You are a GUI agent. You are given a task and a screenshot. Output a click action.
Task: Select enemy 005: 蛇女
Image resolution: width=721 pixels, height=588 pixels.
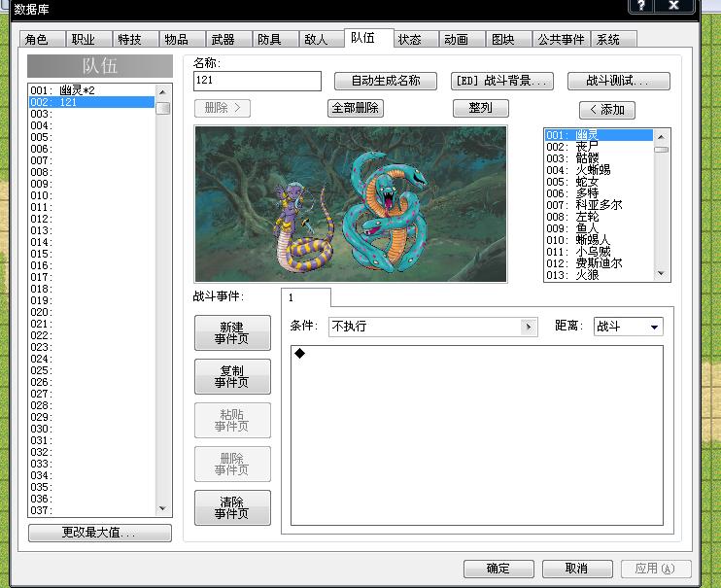(x=599, y=182)
